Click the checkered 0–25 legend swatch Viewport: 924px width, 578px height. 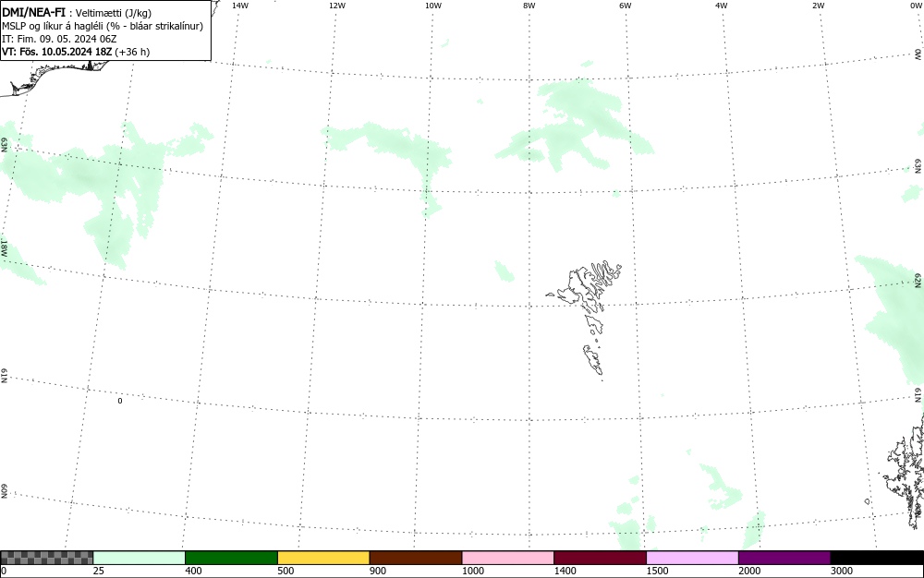coord(46,558)
